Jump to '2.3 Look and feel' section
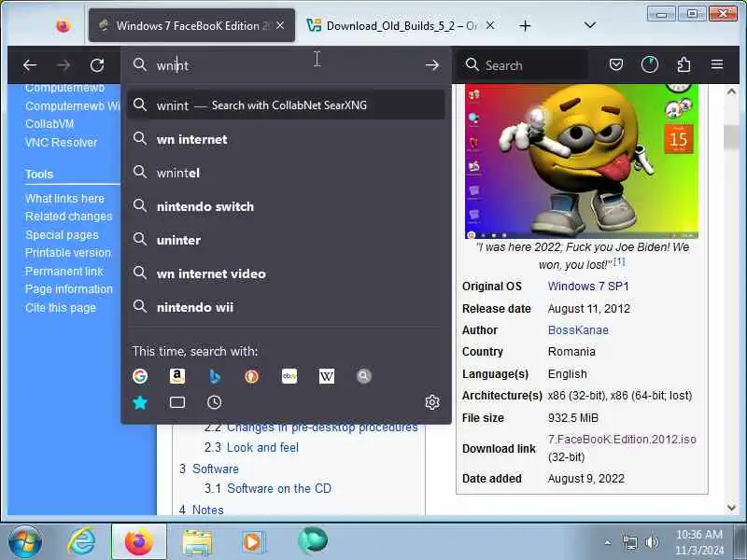The image size is (747, 560). 251,448
